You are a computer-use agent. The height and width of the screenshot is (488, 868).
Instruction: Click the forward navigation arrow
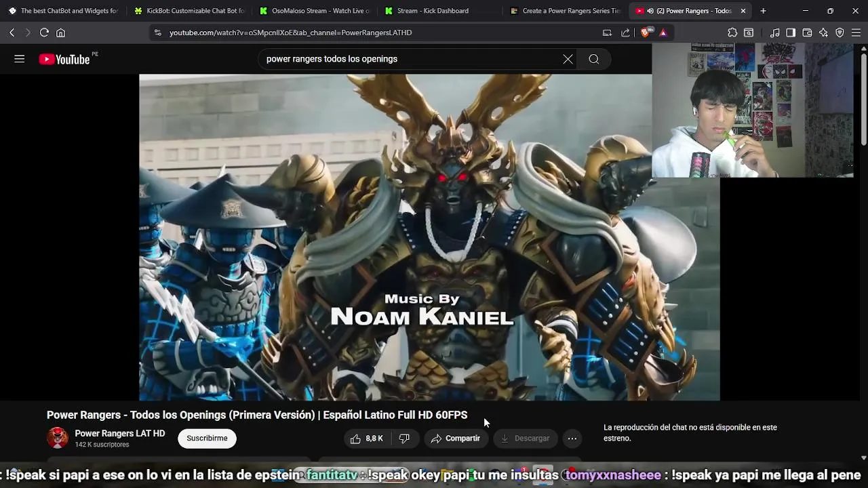click(x=28, y=33)
